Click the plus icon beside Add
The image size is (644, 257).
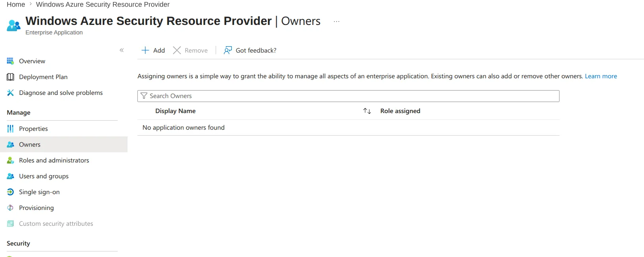tap(145, 50)
